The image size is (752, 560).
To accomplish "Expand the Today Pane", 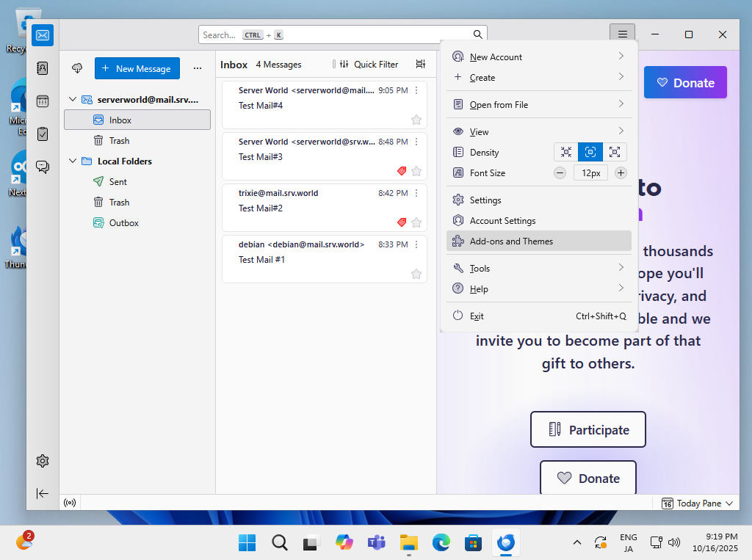I will click(x=698, y=503).
